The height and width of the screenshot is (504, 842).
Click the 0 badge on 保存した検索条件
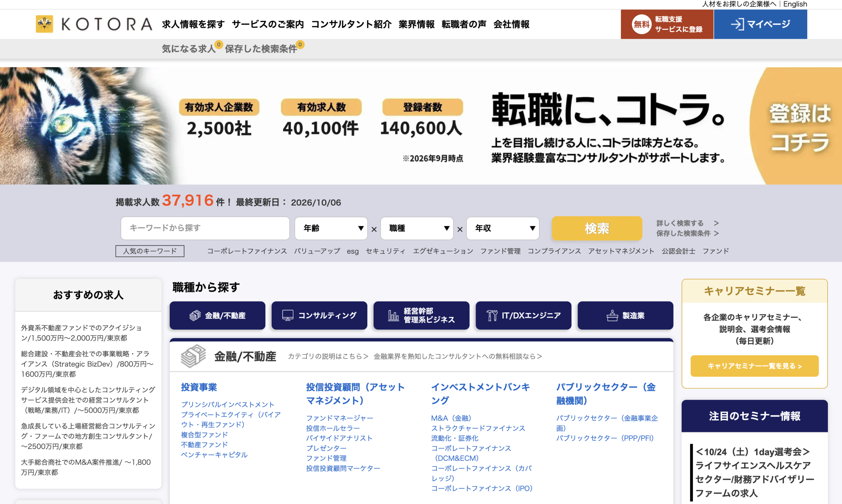(300, 44)
